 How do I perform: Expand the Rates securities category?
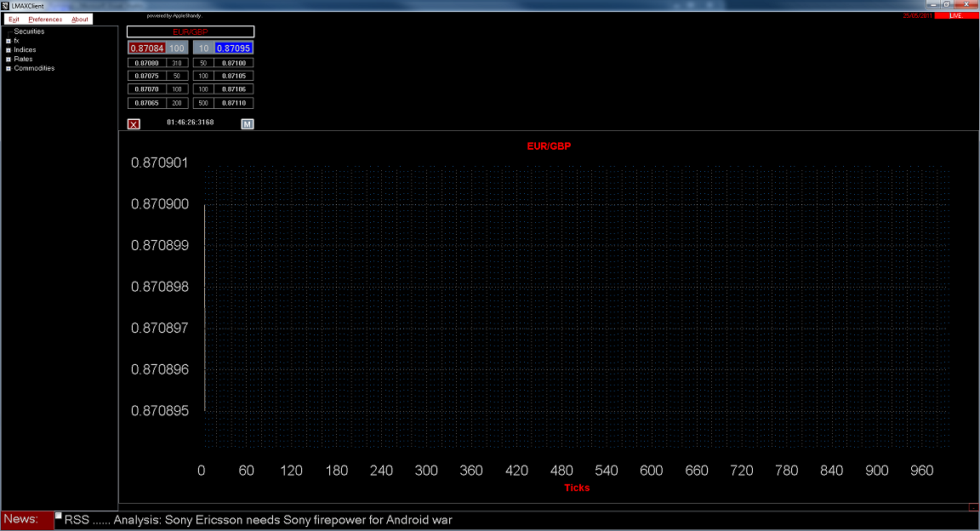(x=9, y=60)
